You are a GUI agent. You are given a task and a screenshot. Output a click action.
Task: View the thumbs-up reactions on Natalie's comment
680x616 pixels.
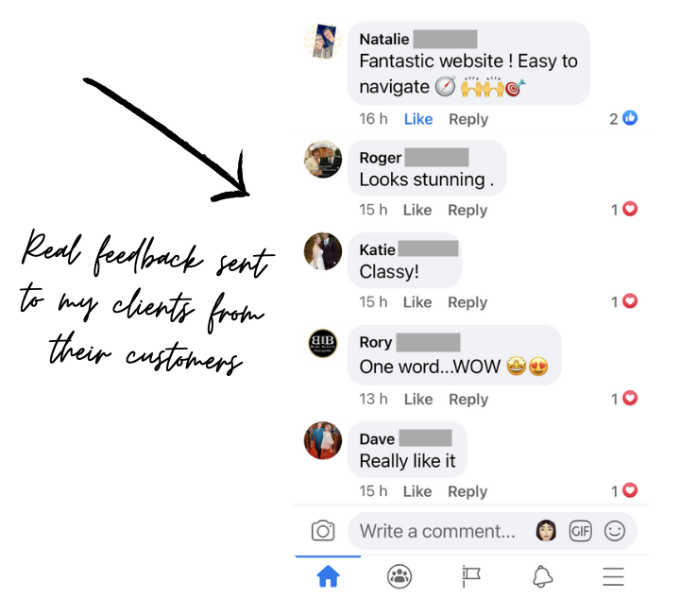coord(623,118)
